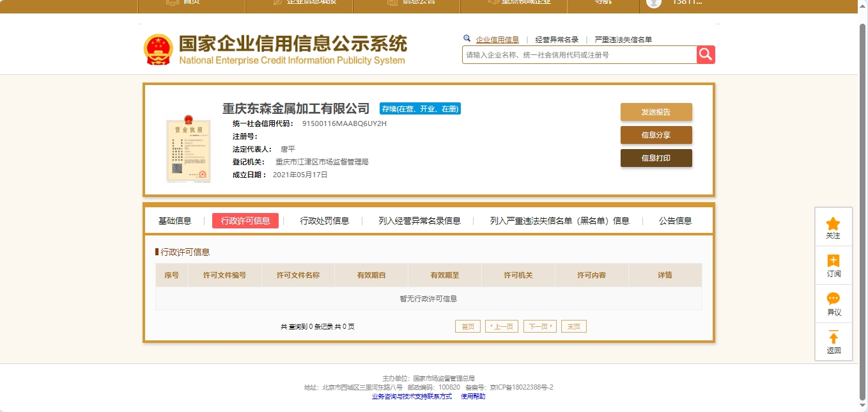Image resolution: width=868 pixels, height=412 pixels.
Task: Click 下一页 pagination button
Action: (540, 326)
